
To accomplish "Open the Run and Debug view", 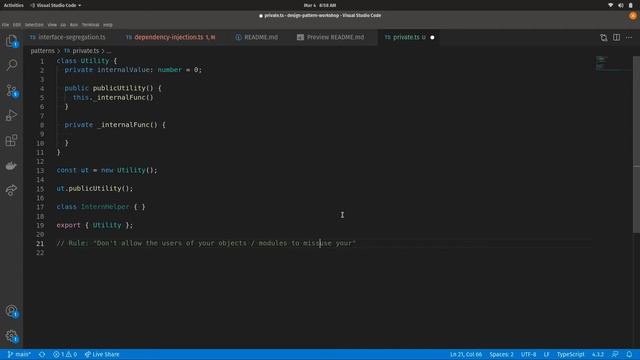I will pyautogui.click(x=11, y=116).
